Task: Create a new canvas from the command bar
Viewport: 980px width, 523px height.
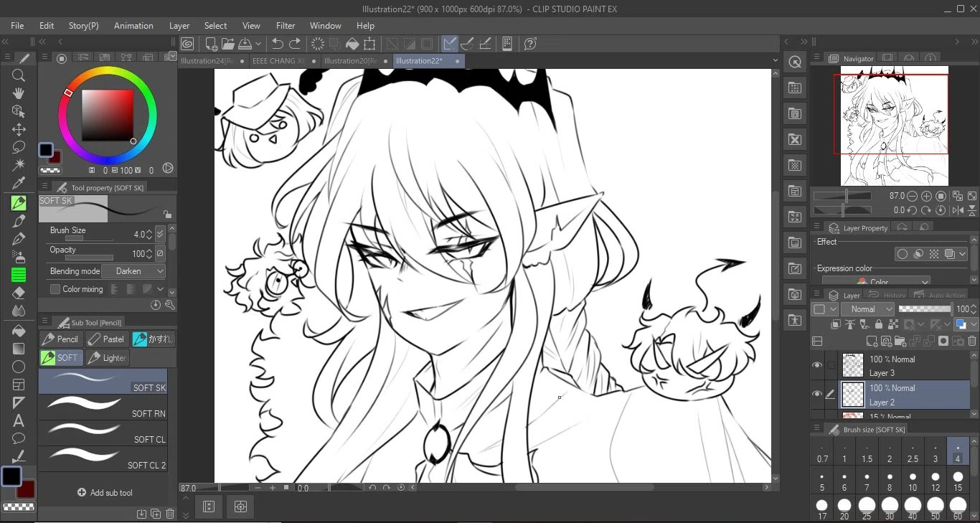Action: (x=209, y=44)
